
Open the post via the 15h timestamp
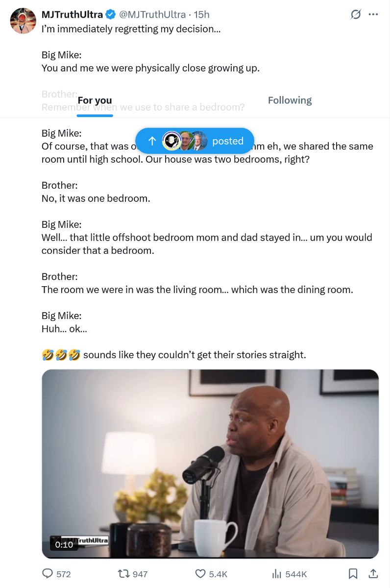202,15
